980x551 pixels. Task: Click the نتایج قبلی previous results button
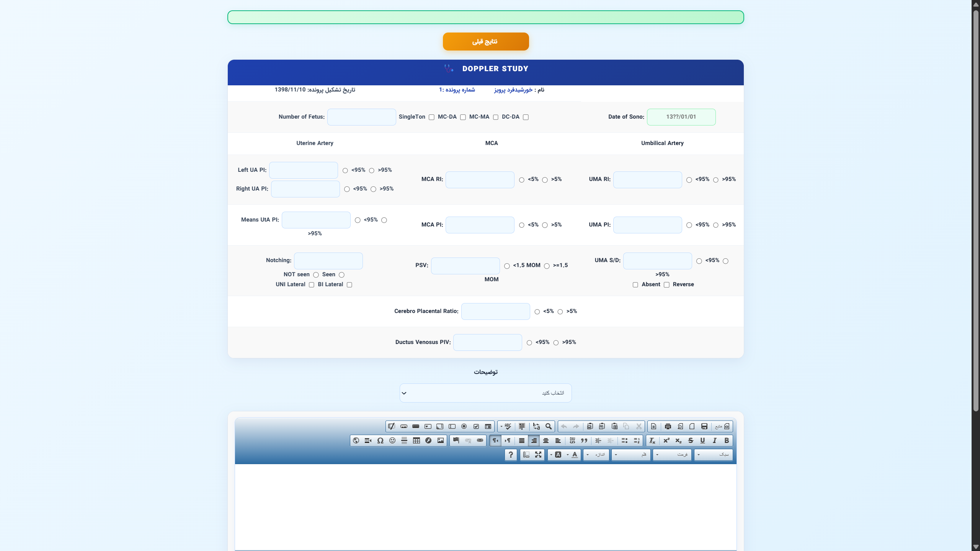pos(486,41)
